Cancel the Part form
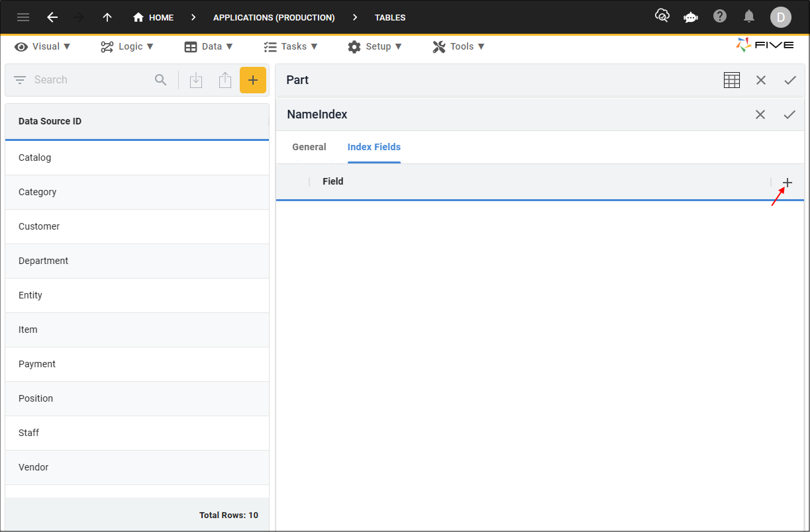The image size is (810, 532). (761, 80)
